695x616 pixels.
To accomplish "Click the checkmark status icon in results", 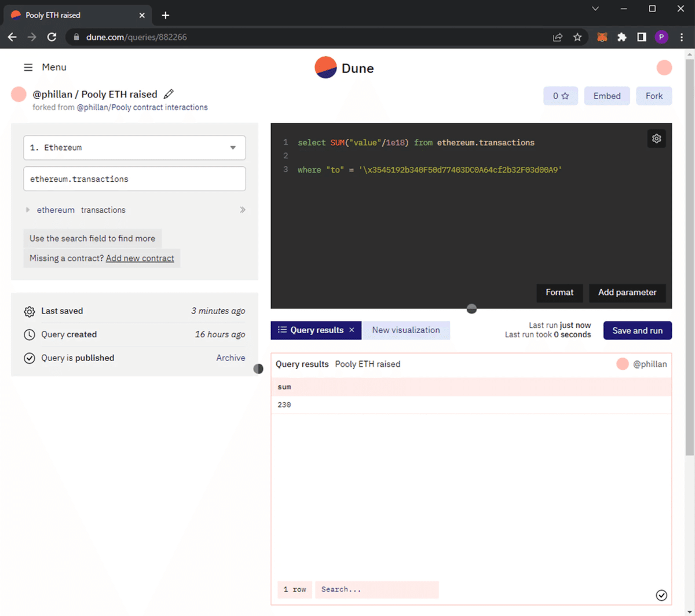I will pos(661,595).
